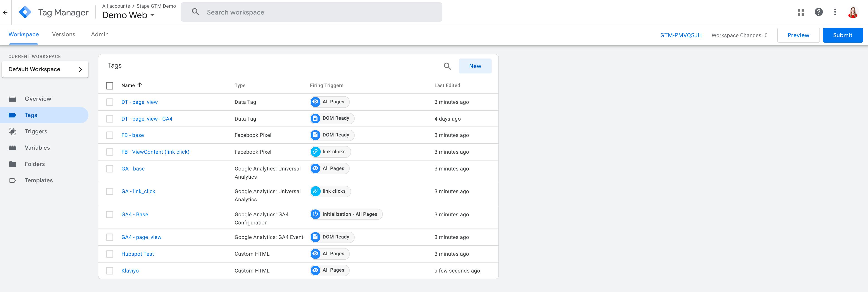Switch to the Workspace tab

(24, 34)
